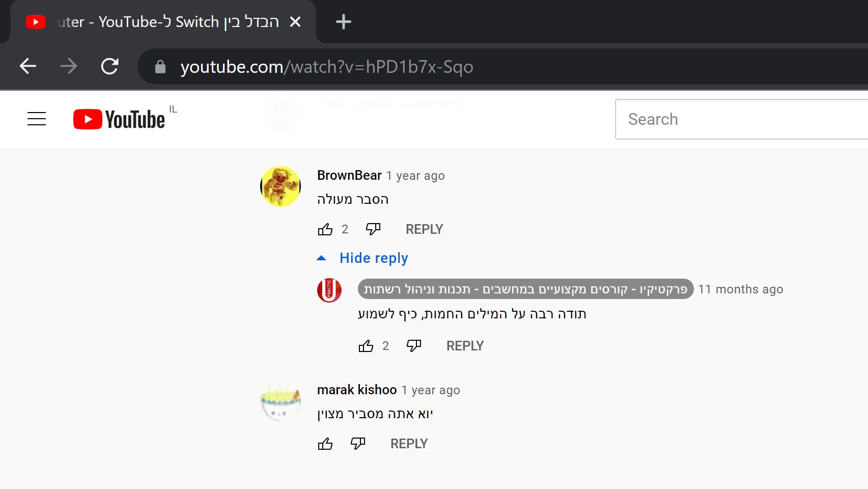Collapse replies with Hide reply
The height and width of the screenshot is (489, 868).
[x=362, y=258]
